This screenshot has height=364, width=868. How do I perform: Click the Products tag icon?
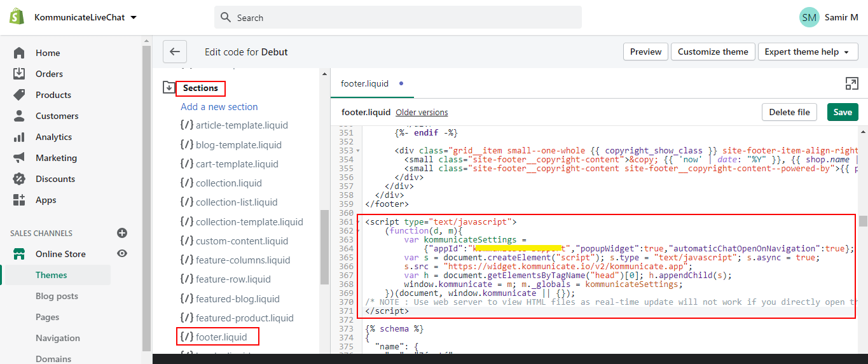click(19, 95)
